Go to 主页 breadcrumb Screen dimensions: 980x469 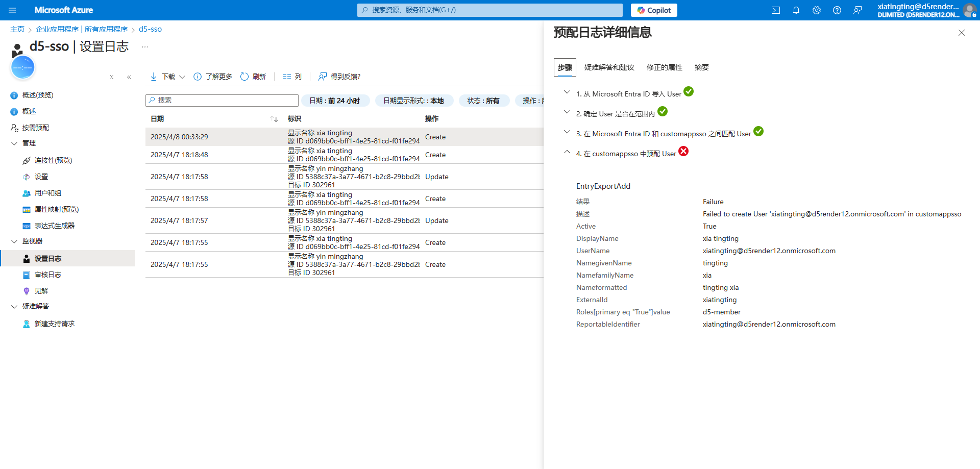click(17, 29)
